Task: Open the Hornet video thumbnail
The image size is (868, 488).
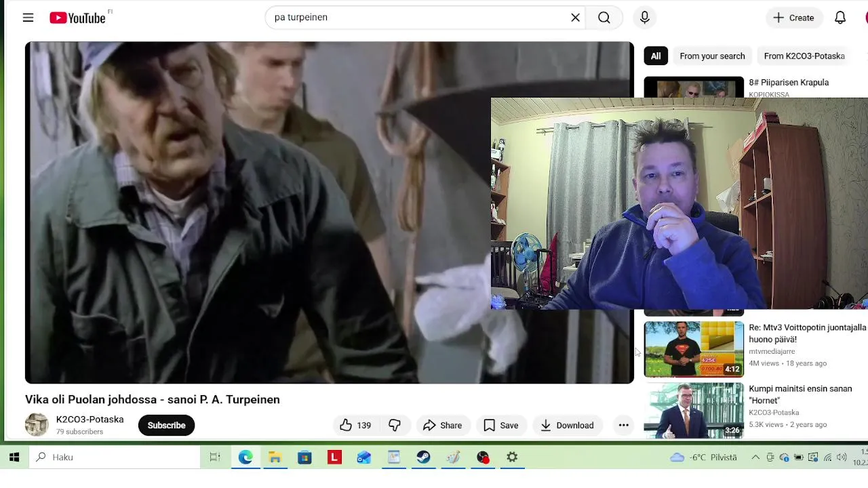Action: coord(694,411)
